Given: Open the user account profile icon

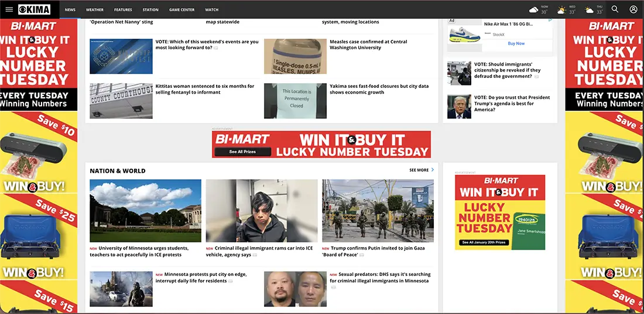Looking at the screenshot, I should point(633,9).
